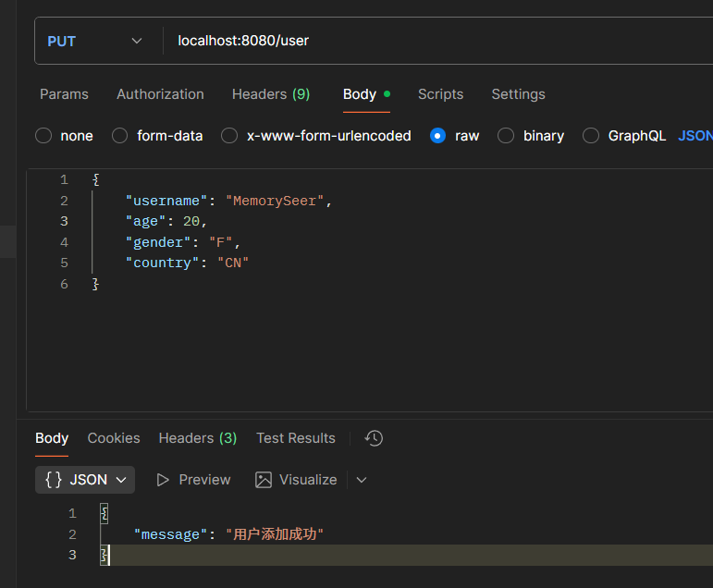Open the Visualize response view

(x=296, y=480)
